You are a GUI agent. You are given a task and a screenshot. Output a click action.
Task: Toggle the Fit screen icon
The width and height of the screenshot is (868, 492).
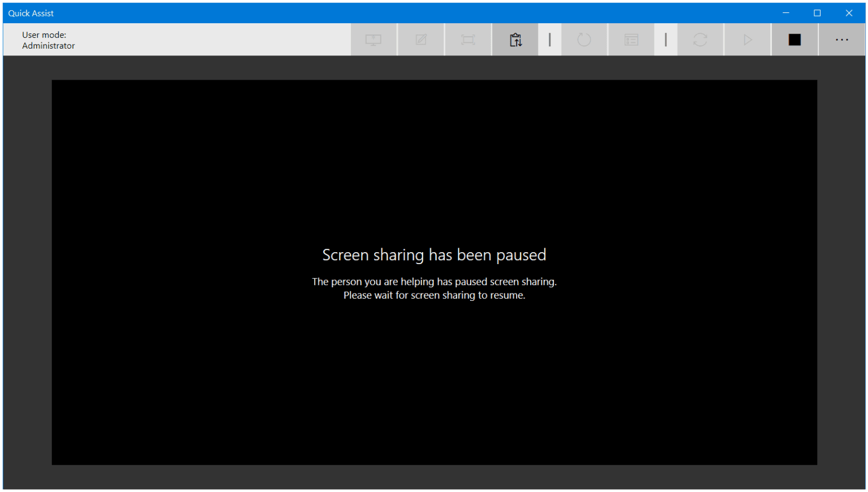(468, 40)
